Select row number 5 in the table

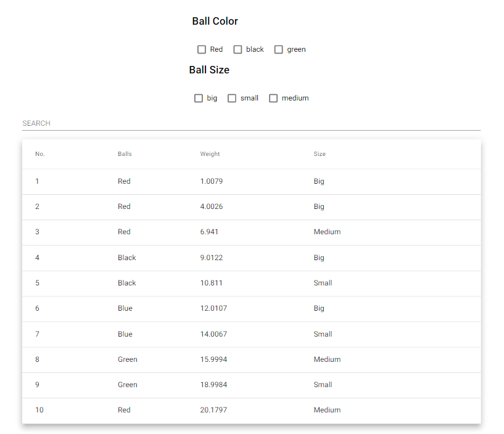(37, 283)
